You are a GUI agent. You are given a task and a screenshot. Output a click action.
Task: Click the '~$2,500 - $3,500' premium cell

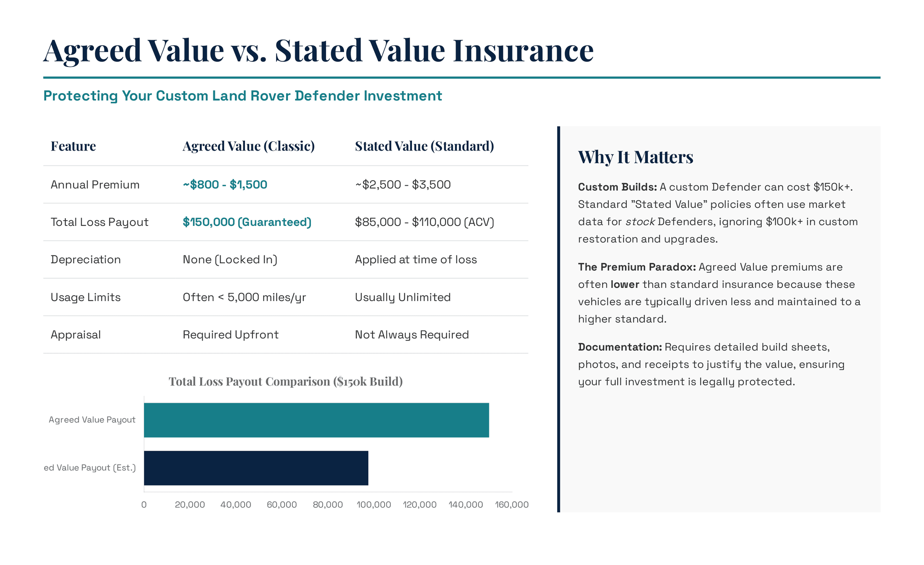coord(403,185)
